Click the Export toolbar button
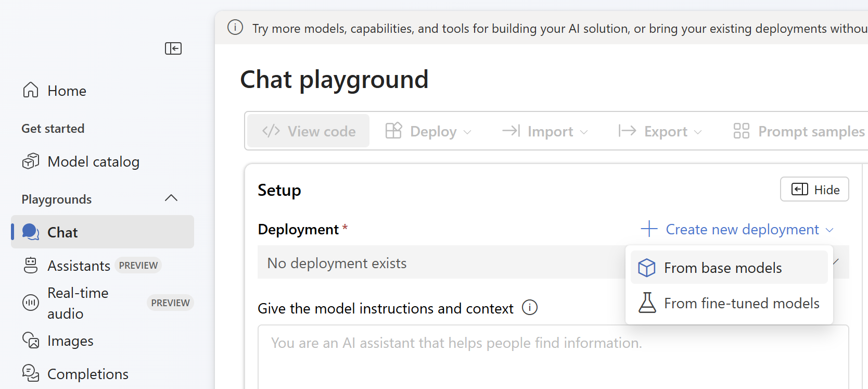 click(660, 131)
